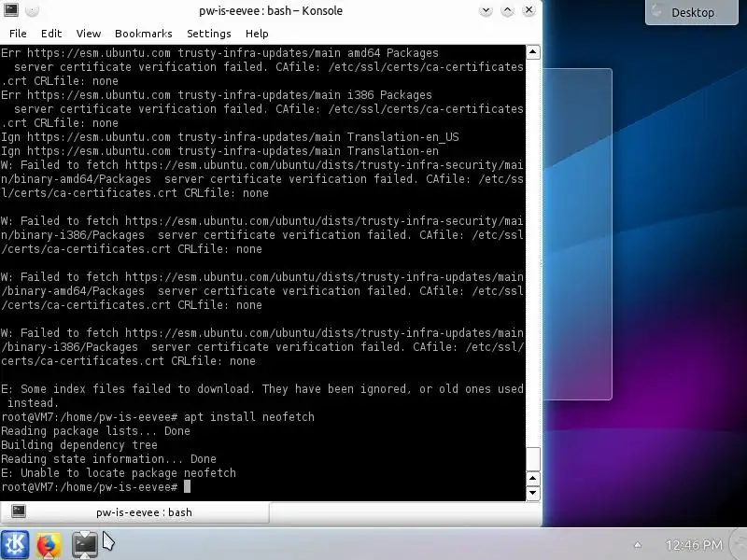Click scrollbar up arrow at top
747x560 pixels.
[532, 52]
